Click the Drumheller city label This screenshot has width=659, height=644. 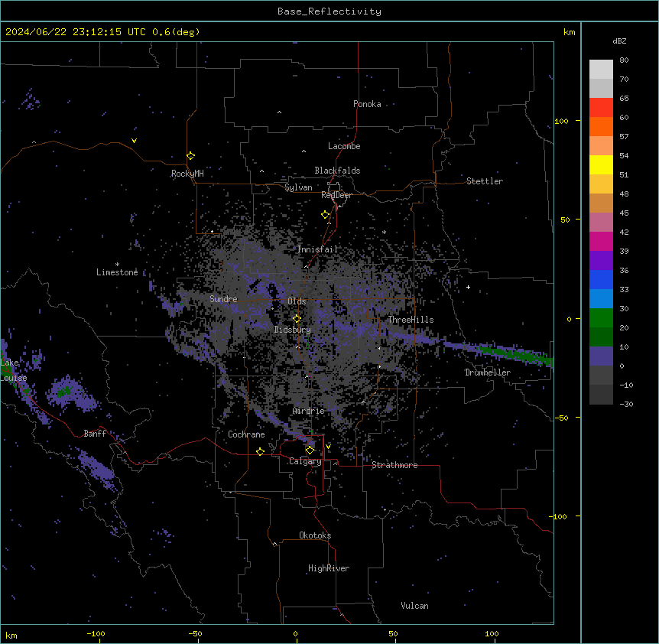[x=488, y=372]
